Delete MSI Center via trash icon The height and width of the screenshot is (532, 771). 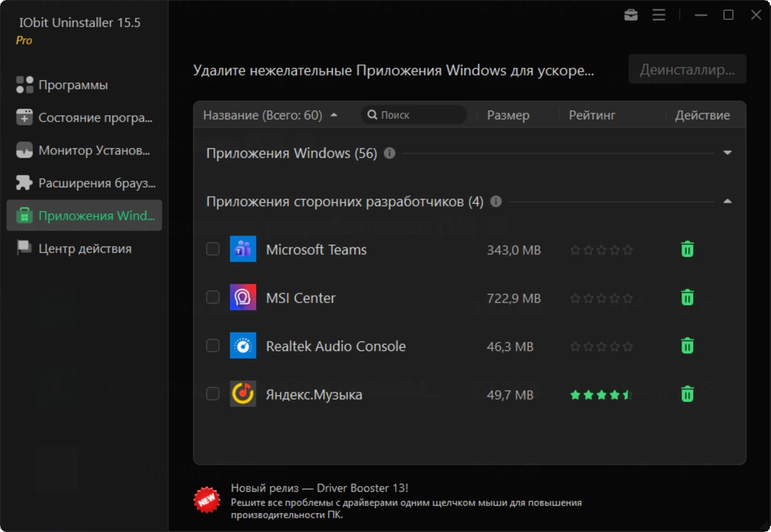click(687, 297)
